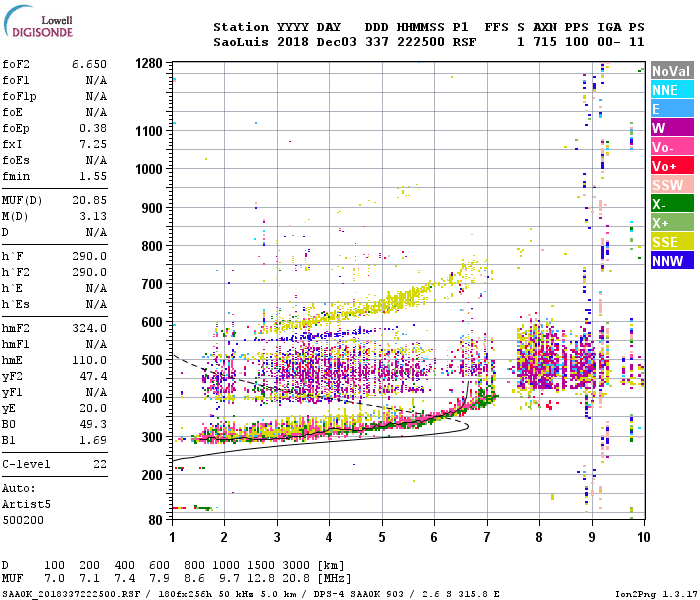
Task: Click the fxI value 7.25
Action: coord(93,144)
